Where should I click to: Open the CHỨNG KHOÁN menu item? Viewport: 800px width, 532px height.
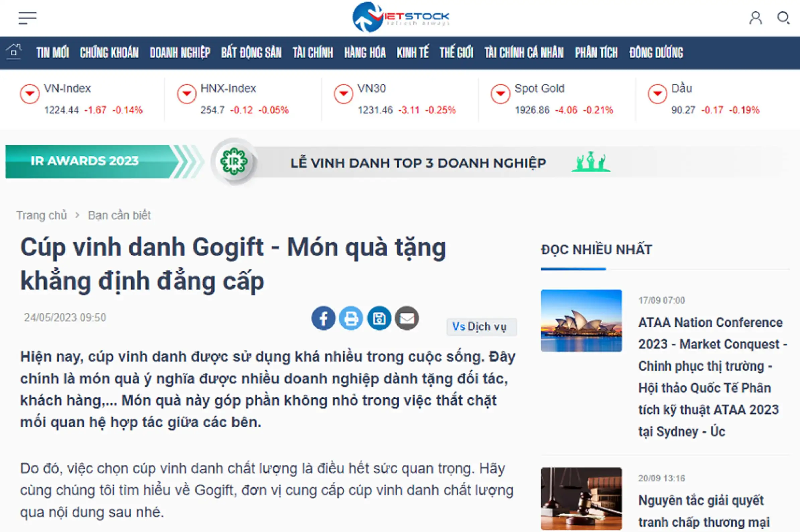coord(109,52)
